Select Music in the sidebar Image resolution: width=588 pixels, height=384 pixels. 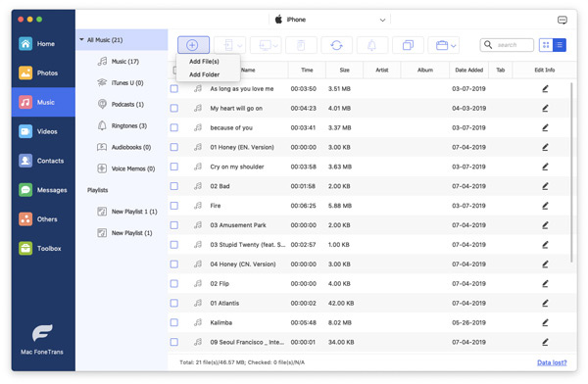click(43, 102)
